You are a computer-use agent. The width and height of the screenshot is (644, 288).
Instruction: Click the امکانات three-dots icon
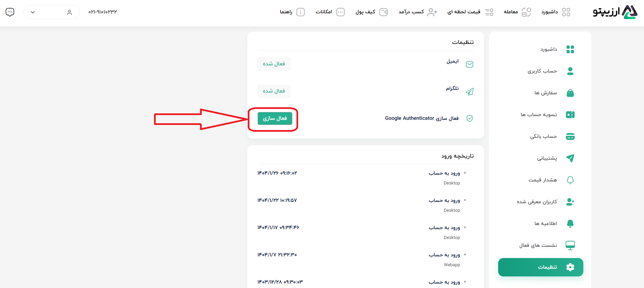coord(340,12)
